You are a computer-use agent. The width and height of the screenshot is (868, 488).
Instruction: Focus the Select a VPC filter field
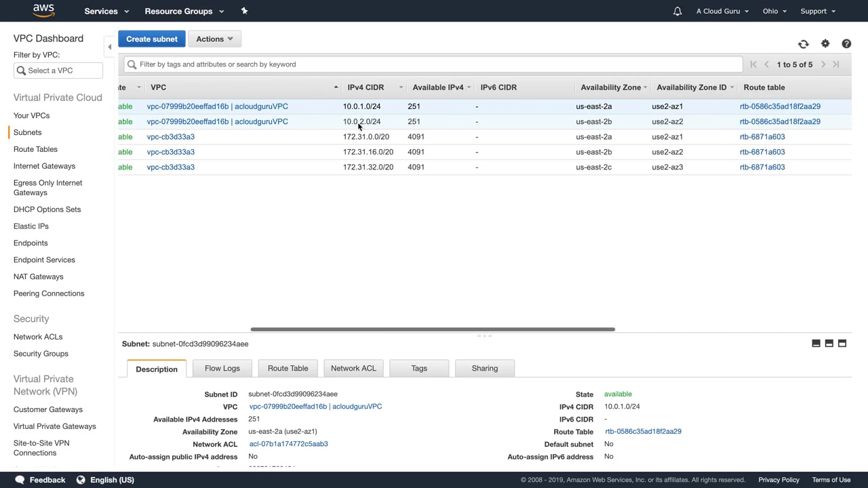pos(58,70)
